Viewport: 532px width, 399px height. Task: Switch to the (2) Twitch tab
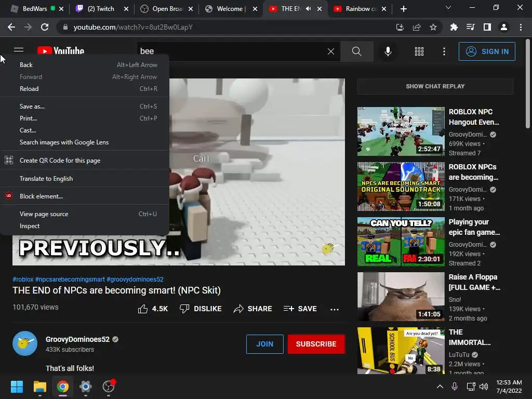coord(100,9)
